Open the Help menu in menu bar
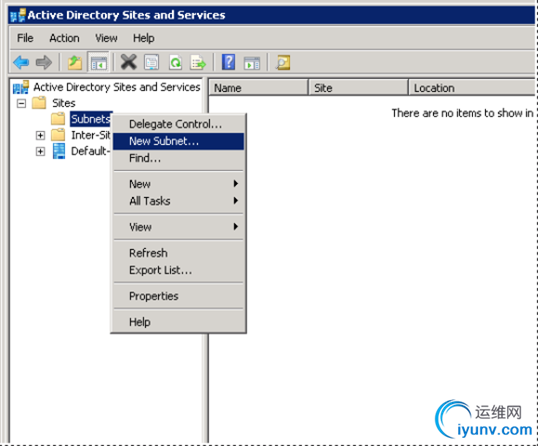Image resolution: width=538 pixels, height=446 pixels. click(143, 38)
